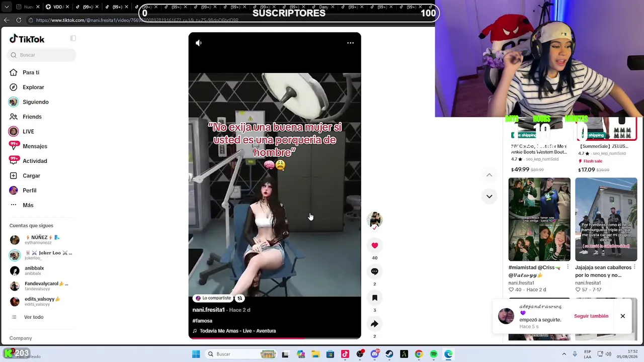Focus the TikTok Buscar search field
This screenshot has height=362, width=644.
tap(42, 55)
